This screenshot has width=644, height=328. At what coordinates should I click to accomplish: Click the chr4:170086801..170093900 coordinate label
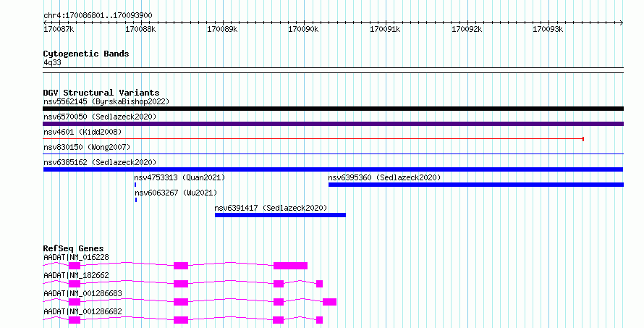98,16
